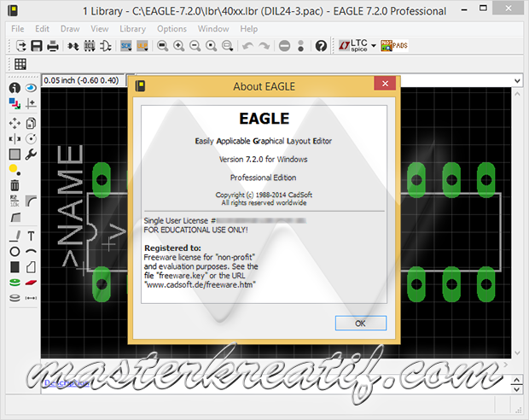Click OK in About EAGLE dialog

[x=361, y=324]
